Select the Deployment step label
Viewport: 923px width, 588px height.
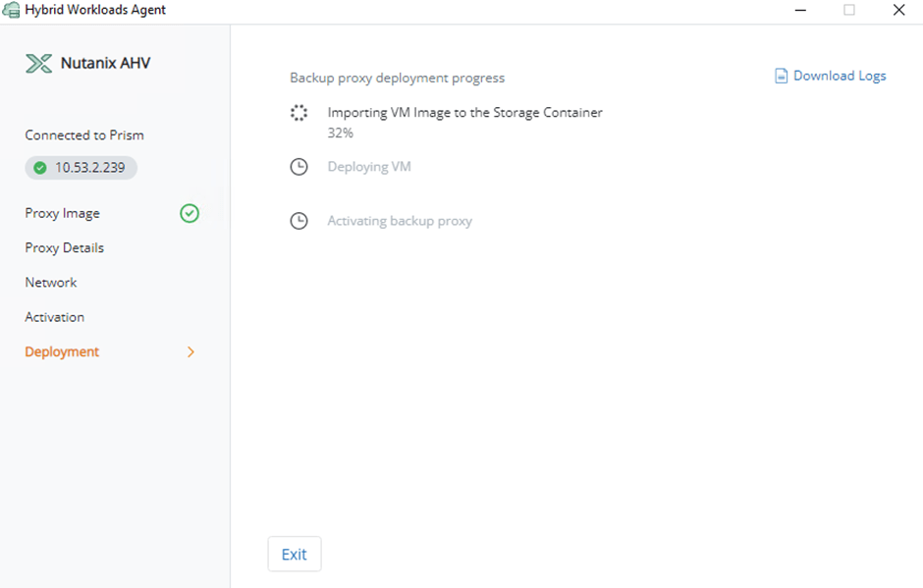coord(62,351)
